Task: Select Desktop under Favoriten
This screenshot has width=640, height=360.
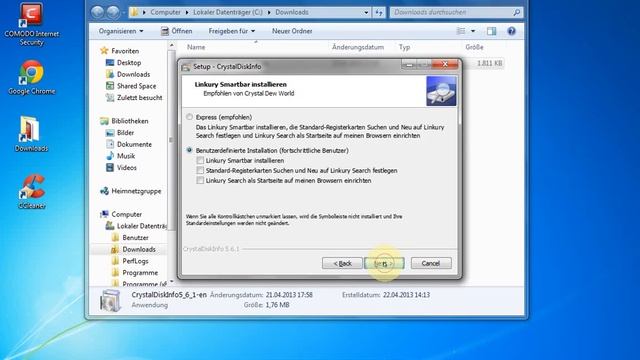Action: click(x=129, y=62)
